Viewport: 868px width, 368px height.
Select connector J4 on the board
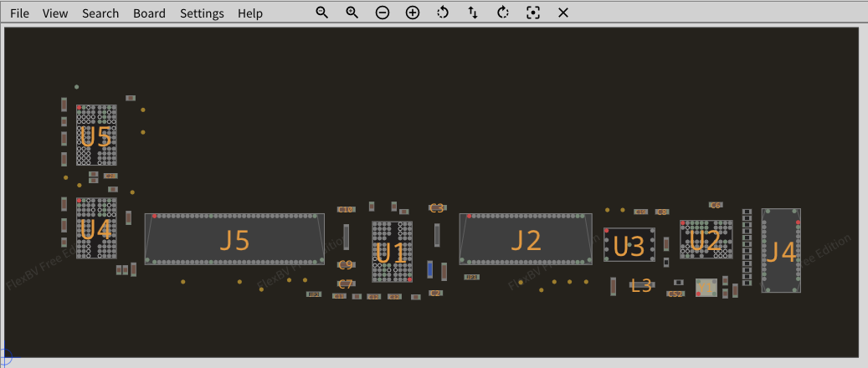tap(781, 250)
